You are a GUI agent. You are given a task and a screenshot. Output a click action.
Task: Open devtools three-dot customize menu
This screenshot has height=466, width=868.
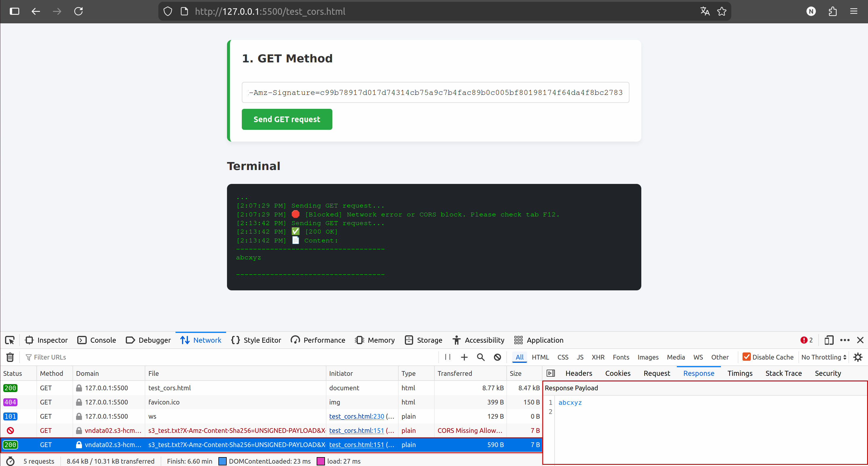[x=845, y=340]
